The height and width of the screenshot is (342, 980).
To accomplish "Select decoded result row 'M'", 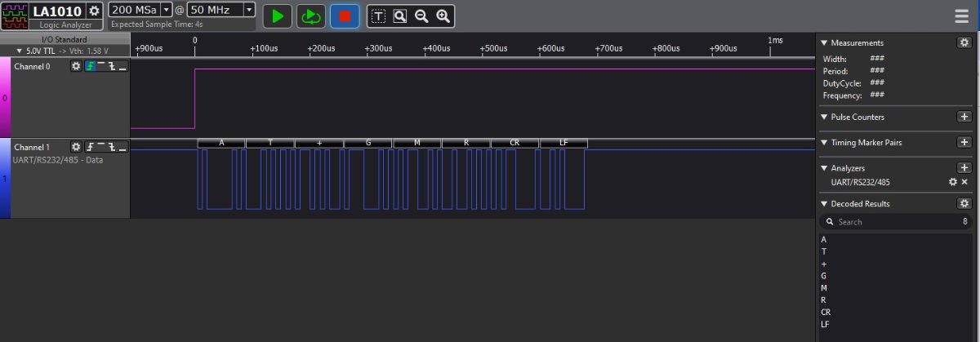I will tap(897, 288).
